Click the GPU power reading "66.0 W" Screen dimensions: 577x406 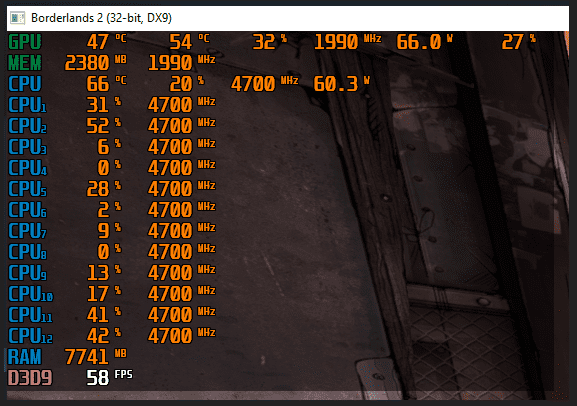point(424,42)
